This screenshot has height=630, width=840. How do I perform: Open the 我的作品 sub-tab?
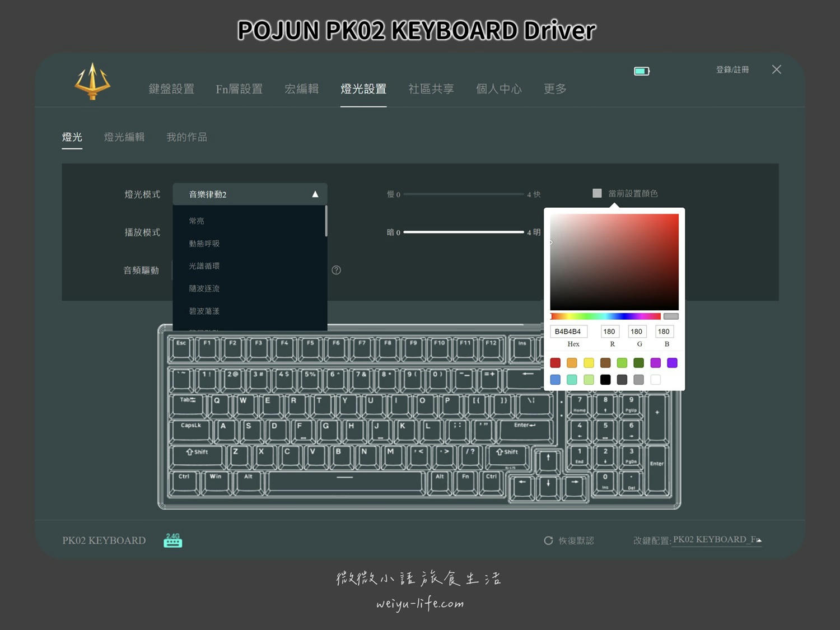click(187, 137)
